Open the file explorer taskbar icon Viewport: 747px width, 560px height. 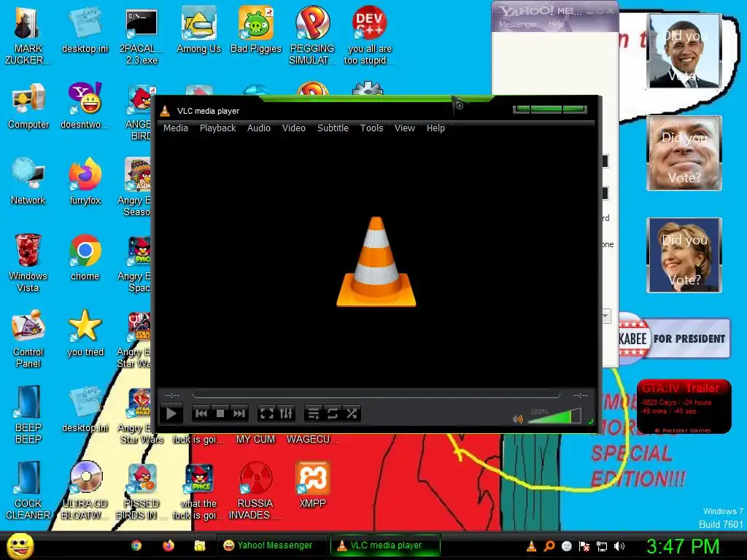click(200, 545)
